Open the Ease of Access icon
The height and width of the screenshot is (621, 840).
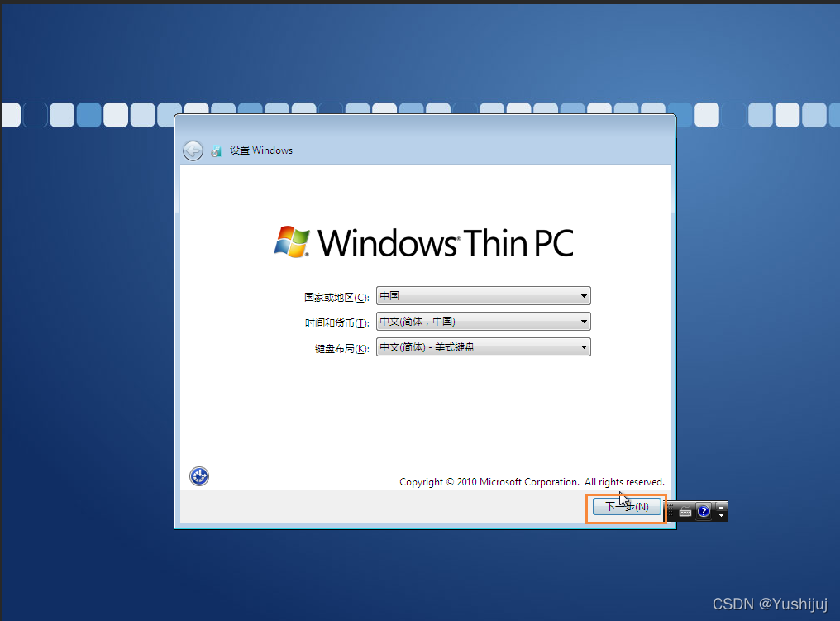199,475
